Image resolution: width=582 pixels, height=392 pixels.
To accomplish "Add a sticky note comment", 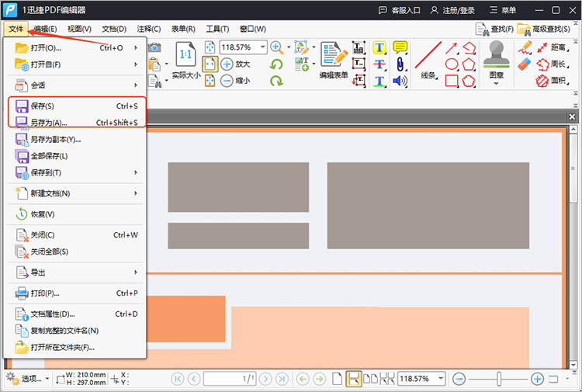I will (x=400, y=47).
